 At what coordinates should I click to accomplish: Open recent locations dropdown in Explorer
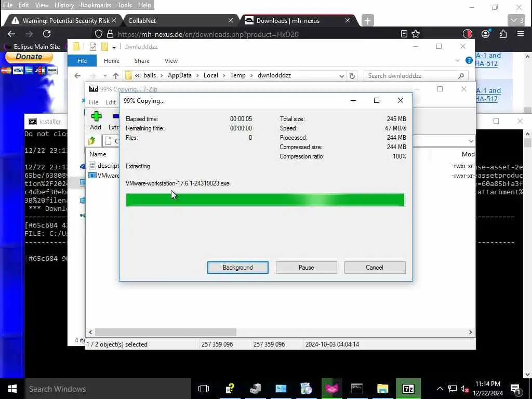105,76
